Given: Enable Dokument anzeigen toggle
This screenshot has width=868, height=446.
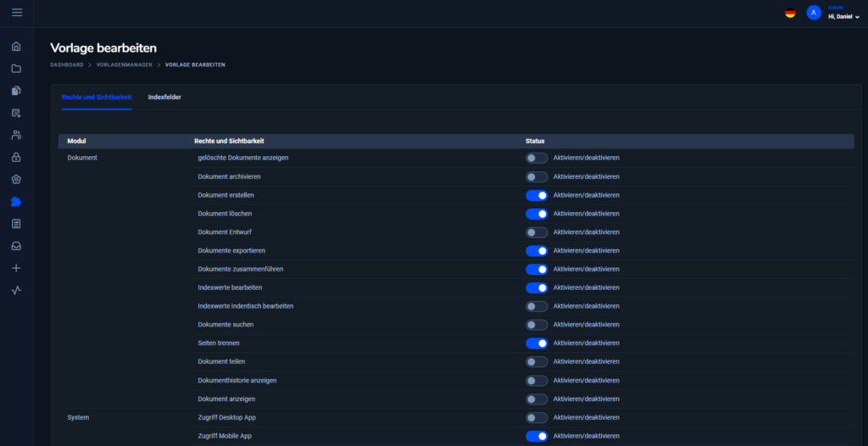Looking at the screenshot, I should tap(537, 399).
